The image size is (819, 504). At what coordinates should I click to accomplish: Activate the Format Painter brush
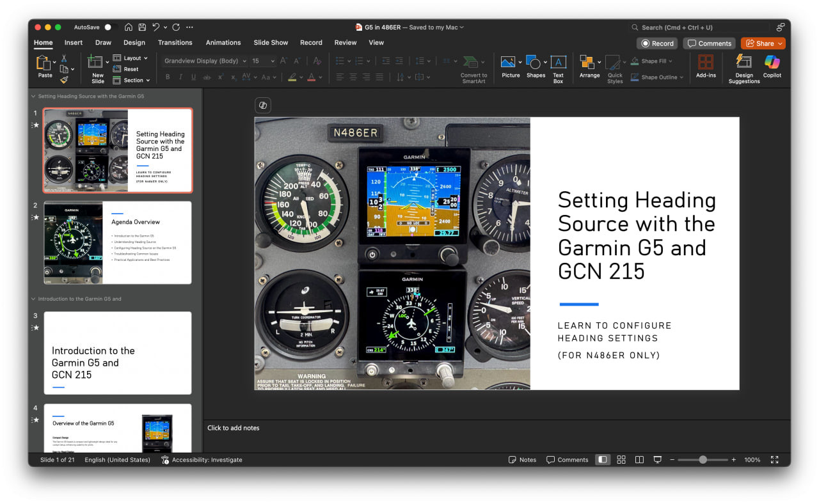(x=64, y=80)
